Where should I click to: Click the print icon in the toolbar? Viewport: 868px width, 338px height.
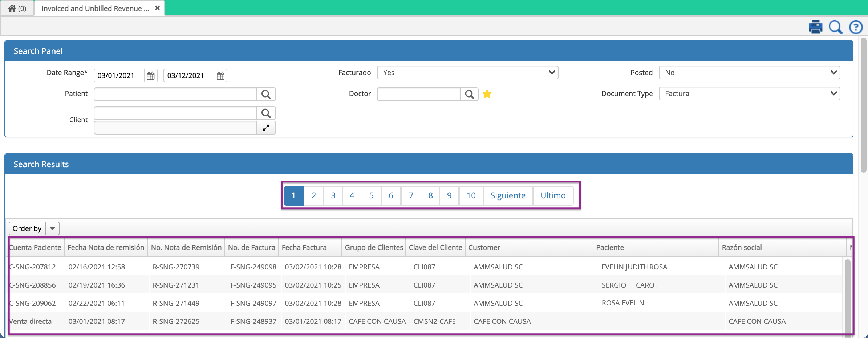(815, 27)
